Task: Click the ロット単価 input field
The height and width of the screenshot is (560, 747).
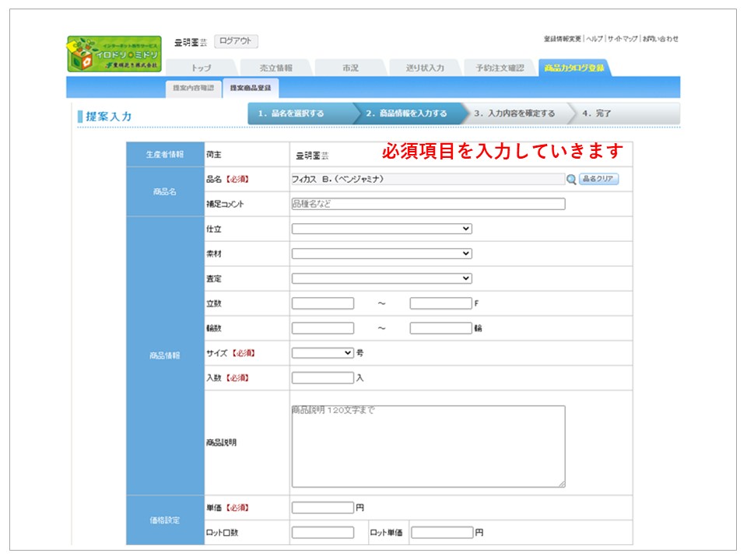Action: click(442, 532)
